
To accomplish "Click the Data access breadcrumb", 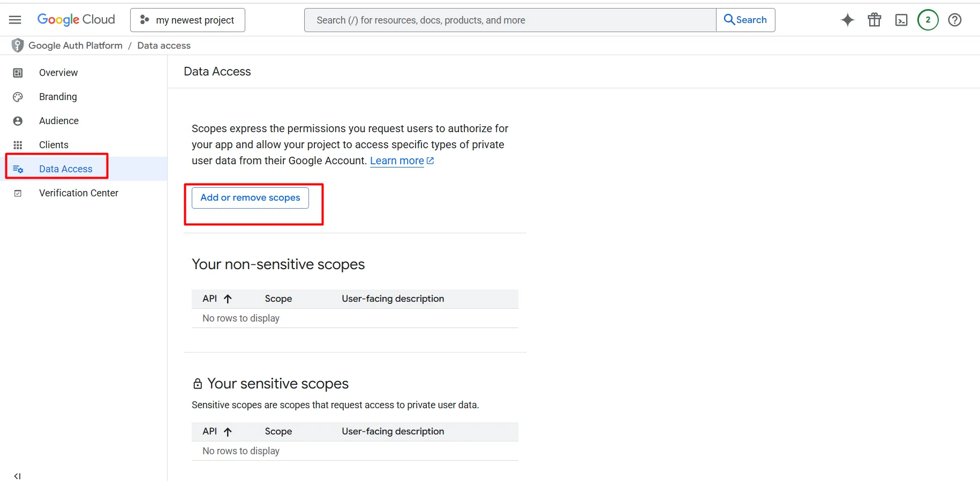I will (164, 45).
